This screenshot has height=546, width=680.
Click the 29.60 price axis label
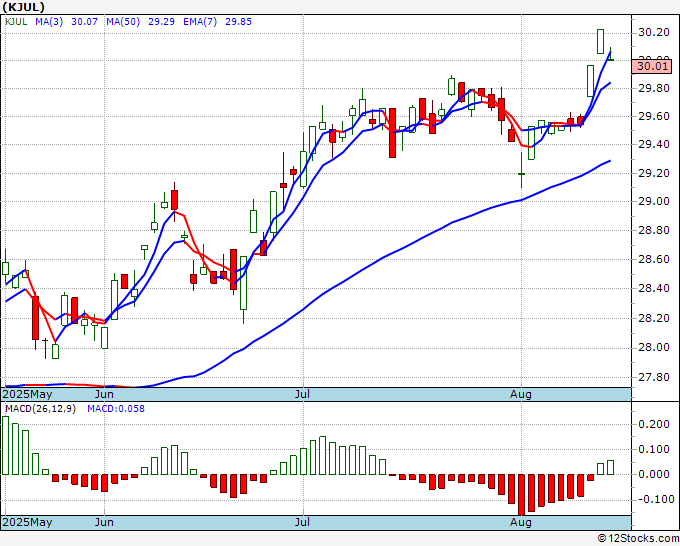(x=654, y=117)
